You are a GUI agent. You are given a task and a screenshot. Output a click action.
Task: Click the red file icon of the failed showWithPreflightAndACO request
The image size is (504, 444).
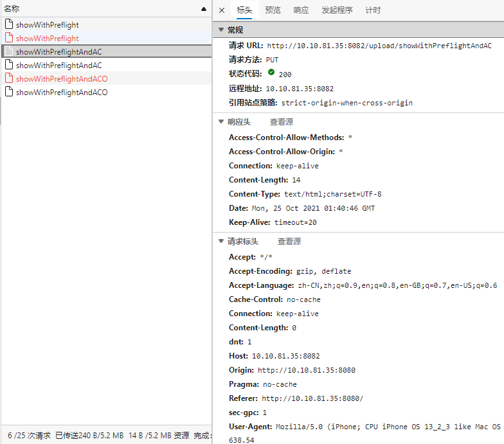pos(9,78)
